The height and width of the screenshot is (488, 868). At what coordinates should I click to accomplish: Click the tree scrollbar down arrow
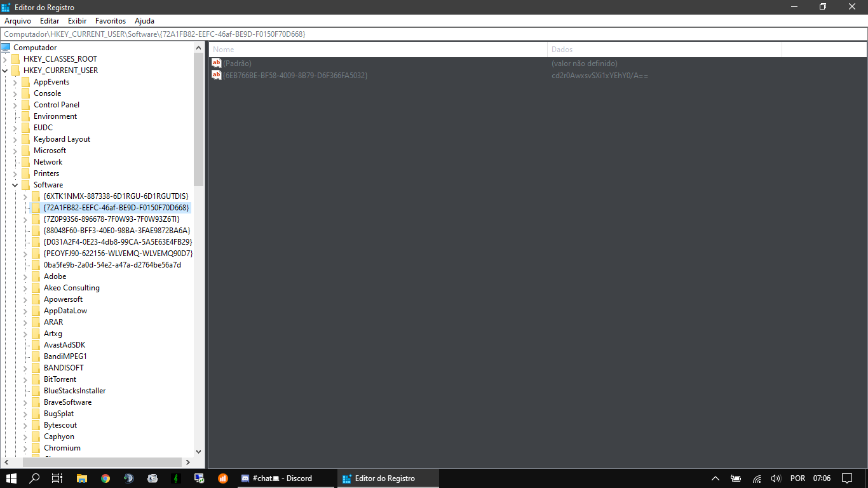pyautogui.click(x=199, y=452)
